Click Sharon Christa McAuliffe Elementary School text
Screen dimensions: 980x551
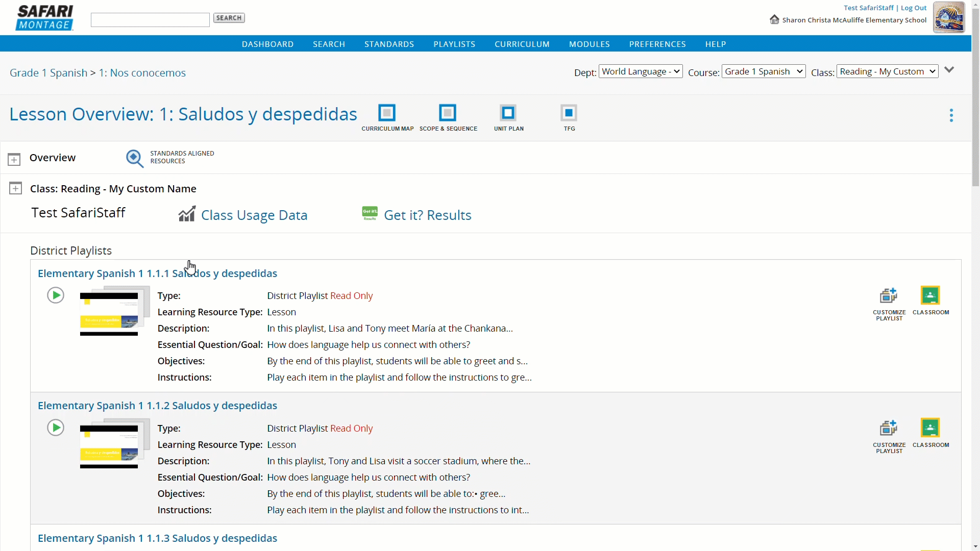click(x=854, y=20)
